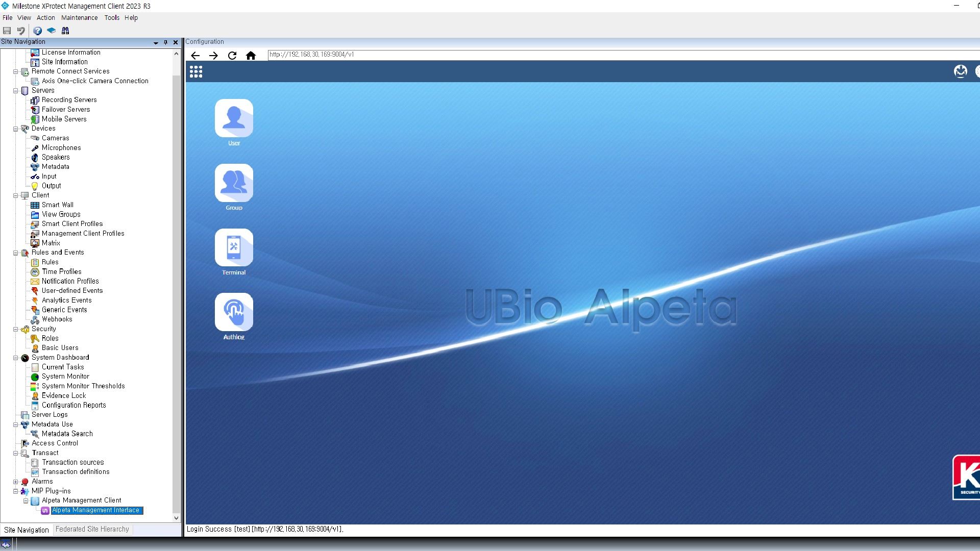Click the Webhooks icon in tree
The image size is (980, 551).
tap(35, 319)
